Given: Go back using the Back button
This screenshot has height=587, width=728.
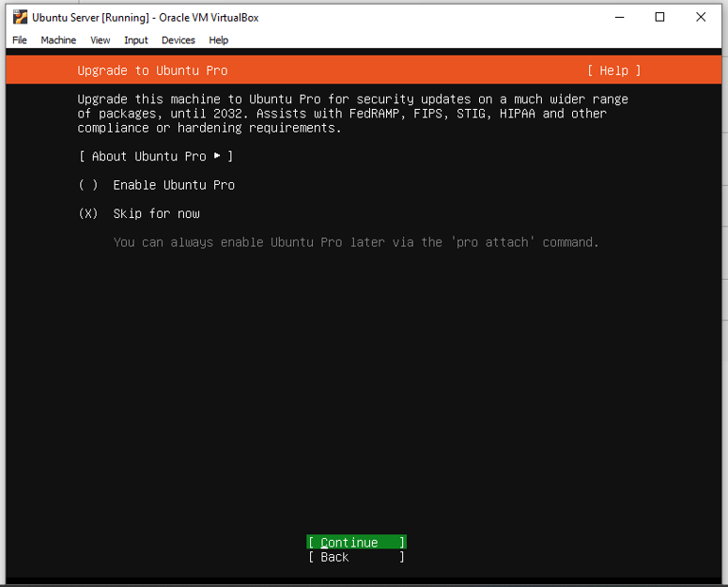Looking at the screenshot, I should coord(356,557).
